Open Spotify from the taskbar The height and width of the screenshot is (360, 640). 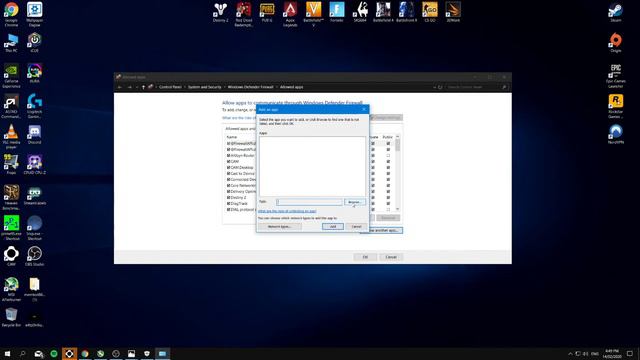[54, 353]
